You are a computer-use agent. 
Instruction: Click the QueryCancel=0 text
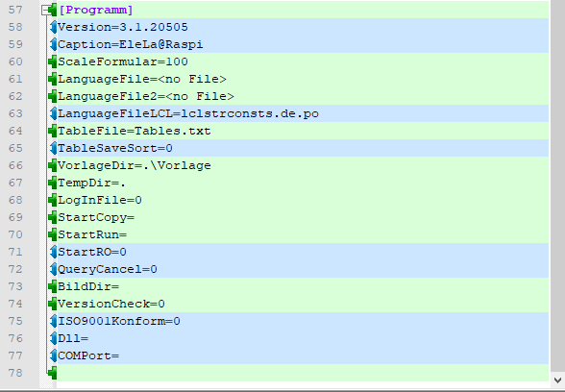click(x=108, y=269)
